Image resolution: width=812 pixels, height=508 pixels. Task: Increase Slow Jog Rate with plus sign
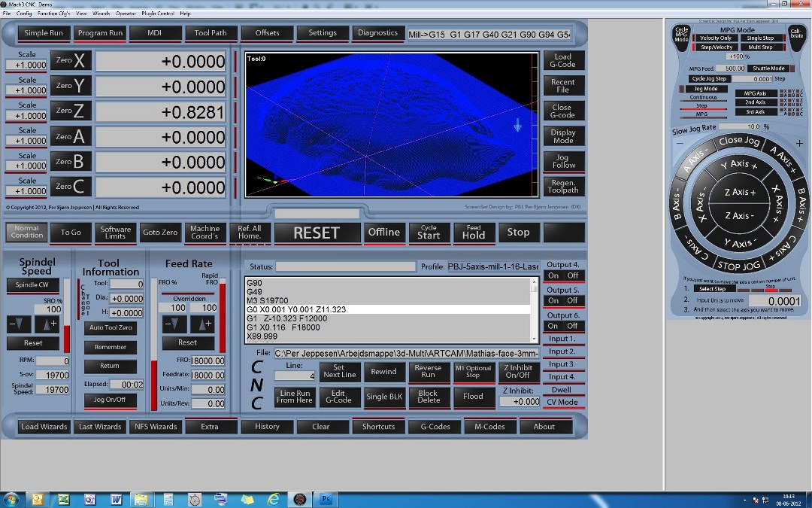(799, 143)
